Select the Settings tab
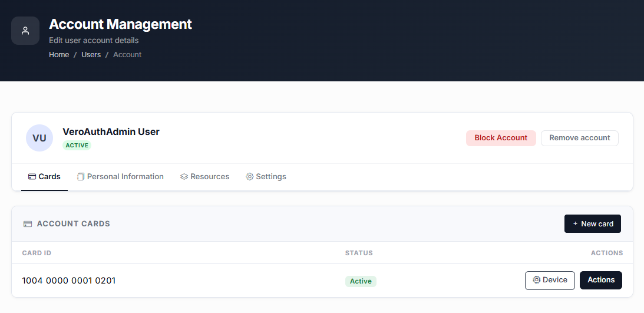Viewport: 644px width, 313px height. click(266, 177)
